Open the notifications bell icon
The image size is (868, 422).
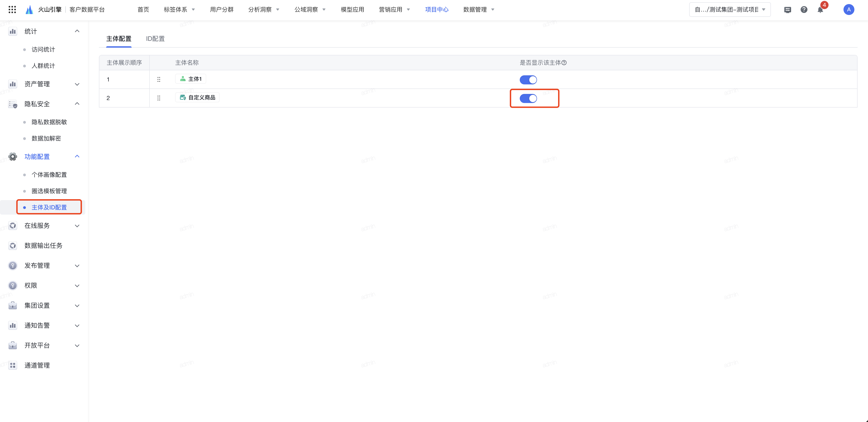pos(820,10)
